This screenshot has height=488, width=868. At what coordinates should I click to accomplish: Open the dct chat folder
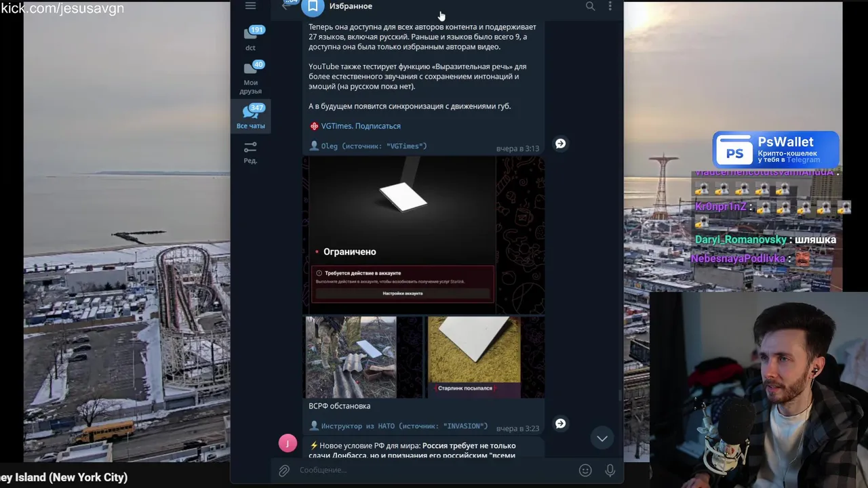(x=250, y=39)
